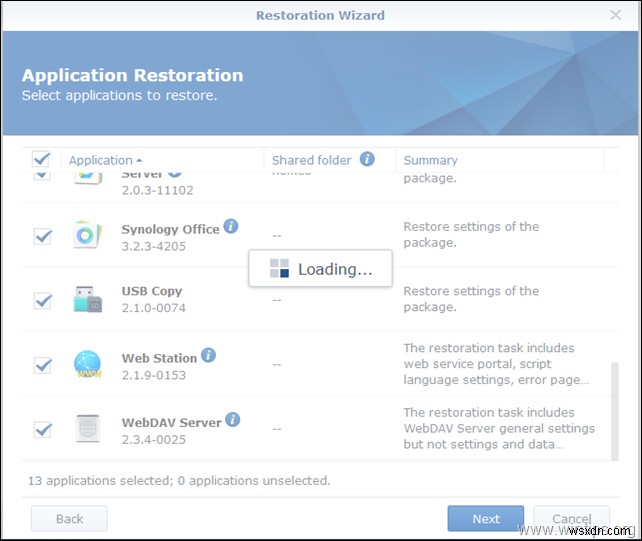Click USB Copy restore settings summary

pos(471,299)
